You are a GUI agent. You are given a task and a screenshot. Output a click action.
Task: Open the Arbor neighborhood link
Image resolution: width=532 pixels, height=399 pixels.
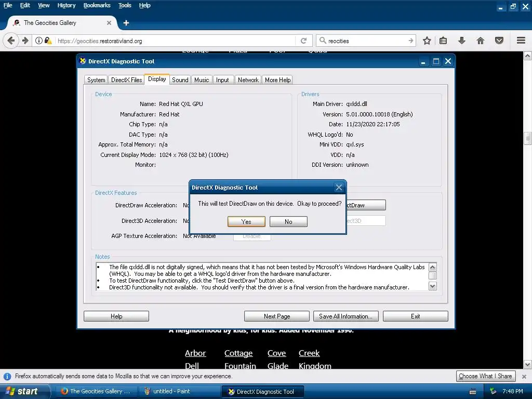coord(195,353)
